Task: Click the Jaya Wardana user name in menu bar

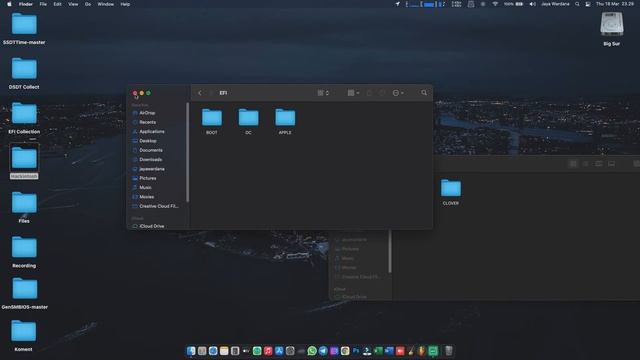Action: [x=555, y=4]
